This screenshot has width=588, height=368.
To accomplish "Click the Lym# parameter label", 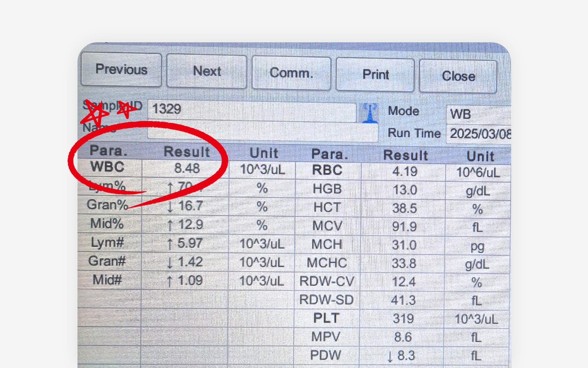I will [107, 242].
